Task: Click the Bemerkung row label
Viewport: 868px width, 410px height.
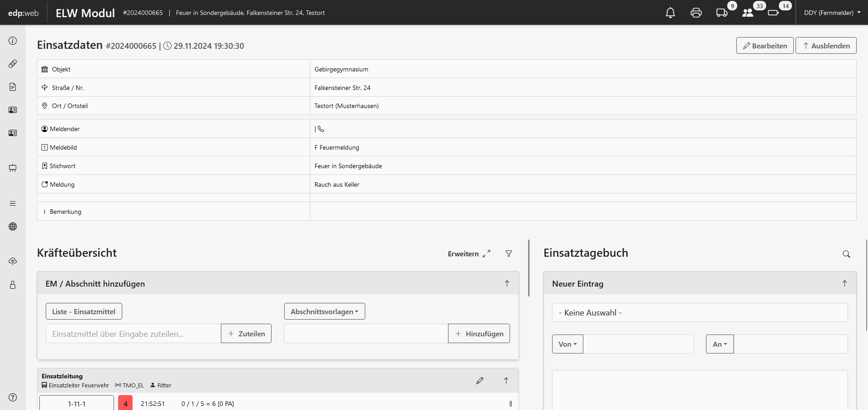Action: (65, 212)
